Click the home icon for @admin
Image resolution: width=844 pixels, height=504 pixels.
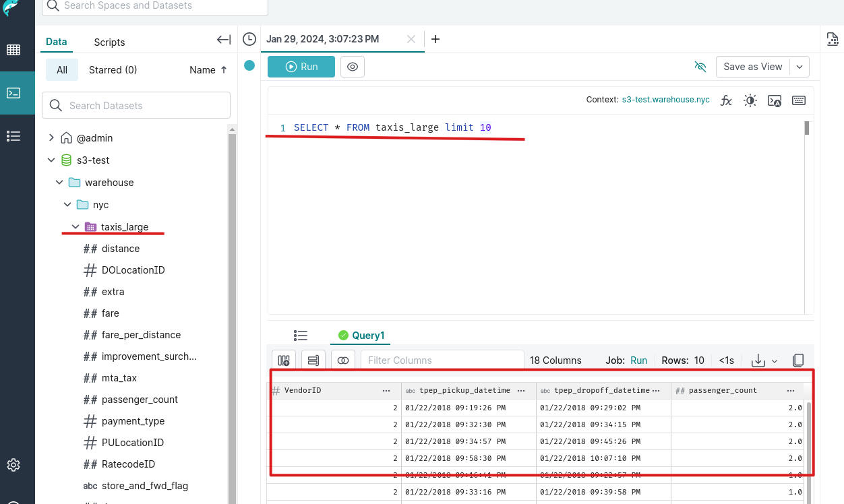66,138
